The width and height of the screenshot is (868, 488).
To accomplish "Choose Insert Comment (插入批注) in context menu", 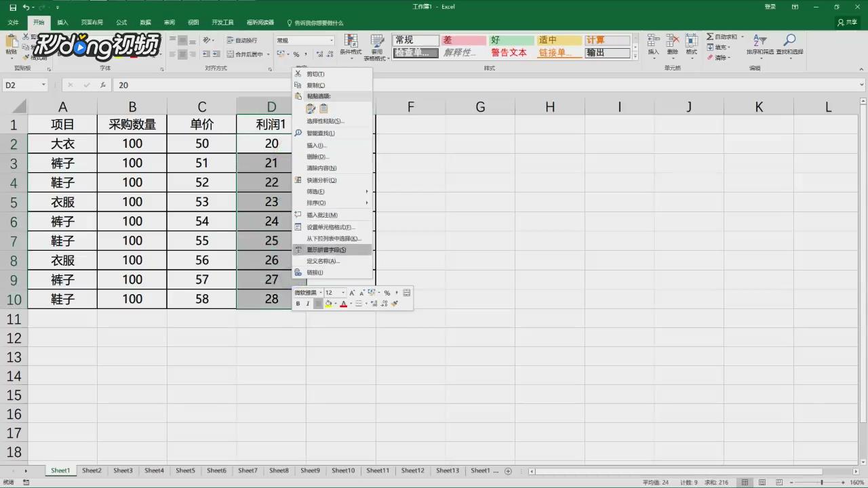I will click(332, 215).
